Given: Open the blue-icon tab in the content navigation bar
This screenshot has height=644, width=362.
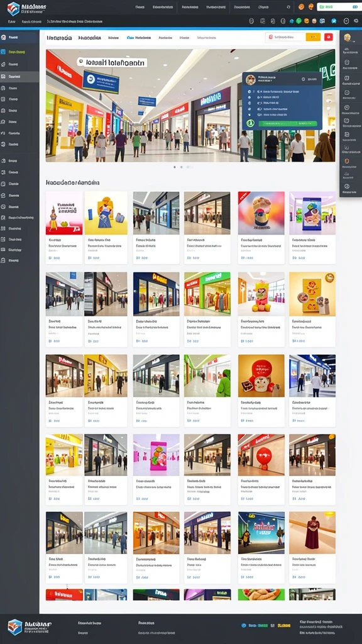Looking at the screenshot, I should pos(139,37).
